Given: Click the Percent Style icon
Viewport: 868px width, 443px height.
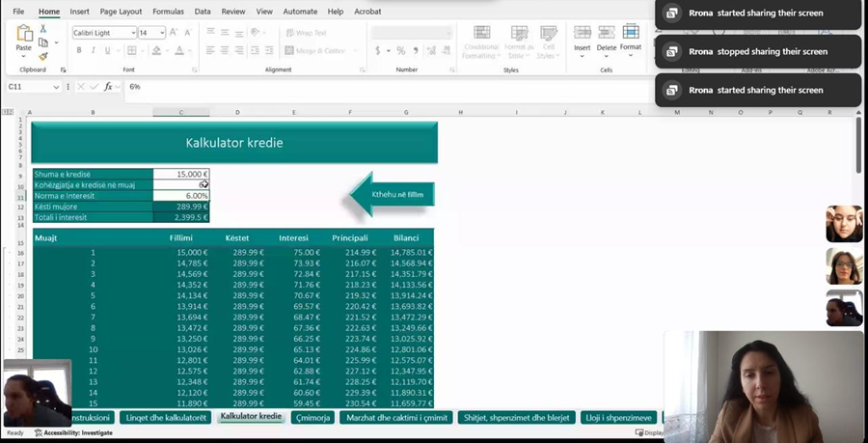Looking at the screenshot, I should tap(401, 51).
